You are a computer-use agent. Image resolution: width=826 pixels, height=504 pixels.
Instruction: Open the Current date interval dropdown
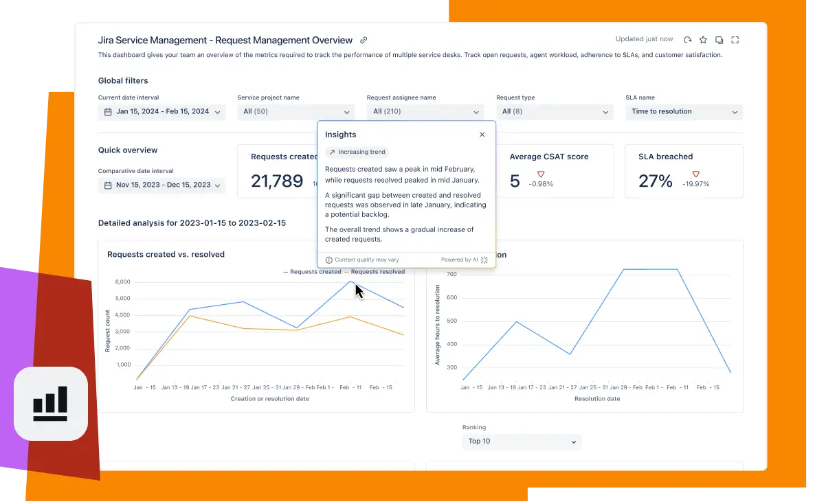[x=161, y=112]
